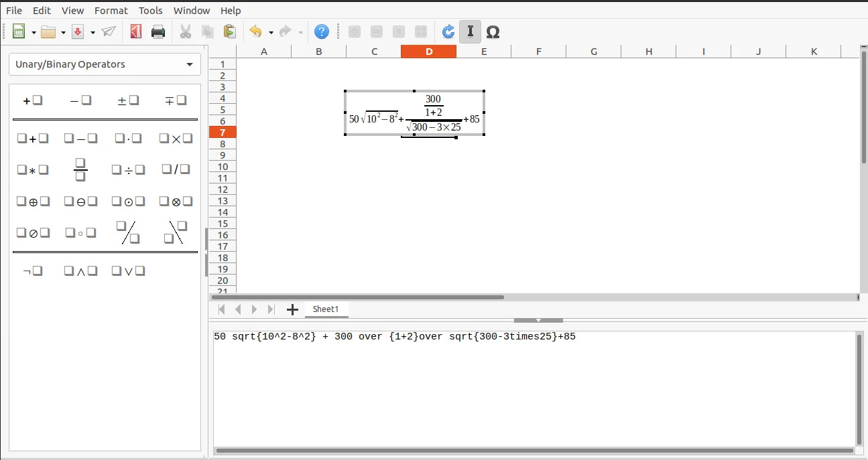Click the Zoom In toolbar icon

point(355,31)
